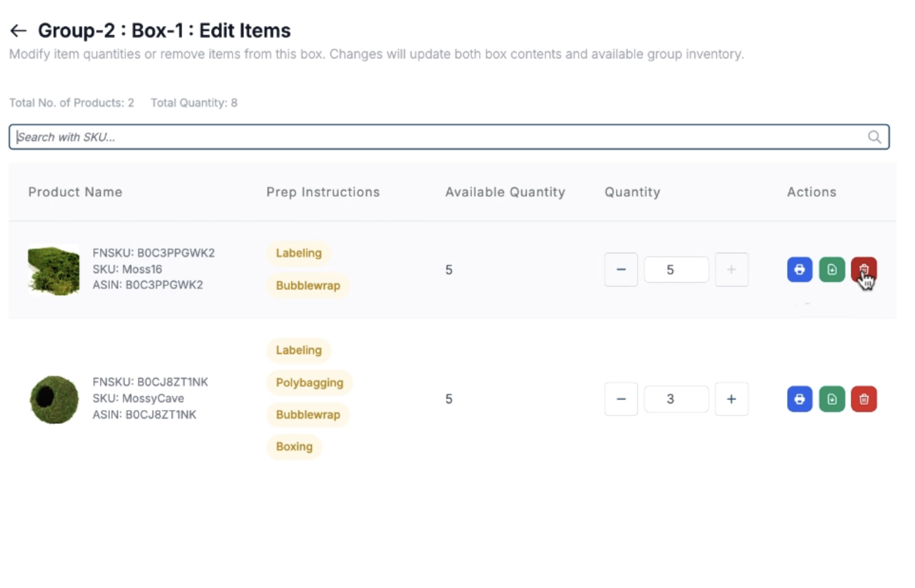Increase quantity of MossyCave
Image resolution: width=915 pixels, height=588 pixels.
[731, 399]
